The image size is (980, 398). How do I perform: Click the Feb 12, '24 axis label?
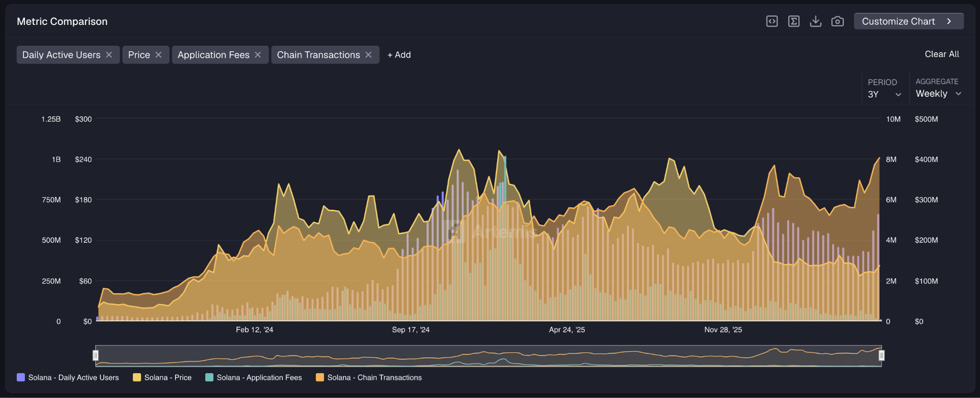point(255,330)
